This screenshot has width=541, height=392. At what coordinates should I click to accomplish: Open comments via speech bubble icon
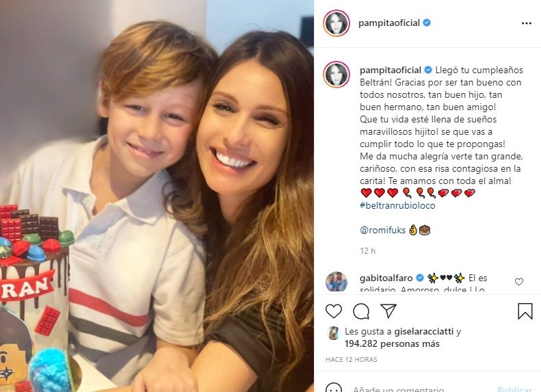point(361,311)
